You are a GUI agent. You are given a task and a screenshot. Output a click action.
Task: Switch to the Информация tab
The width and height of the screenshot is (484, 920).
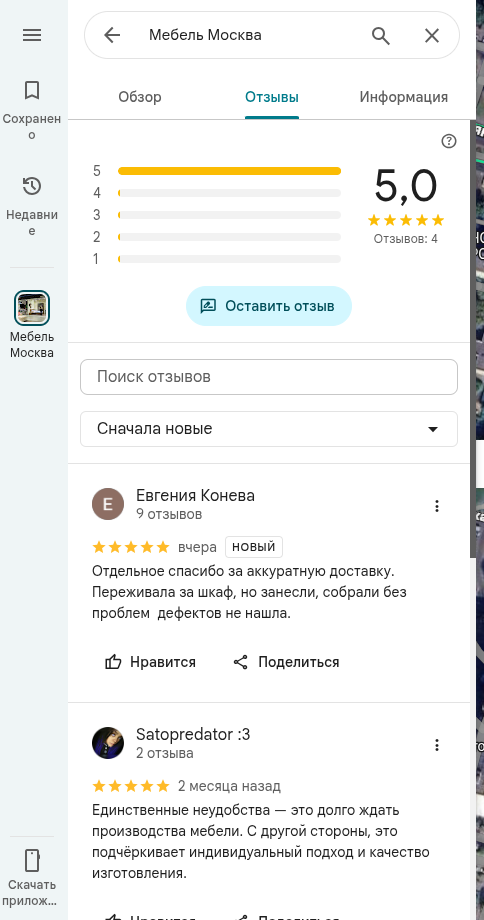[x=404, y=97]
